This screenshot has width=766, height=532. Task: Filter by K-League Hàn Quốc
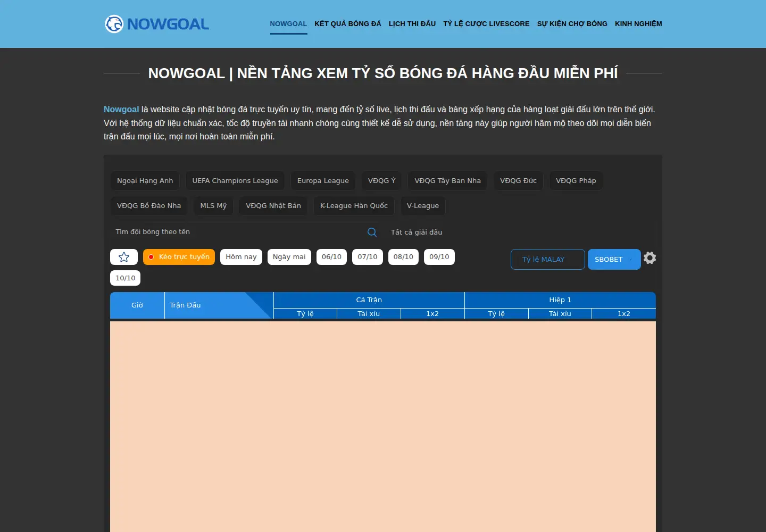[354, 206]
